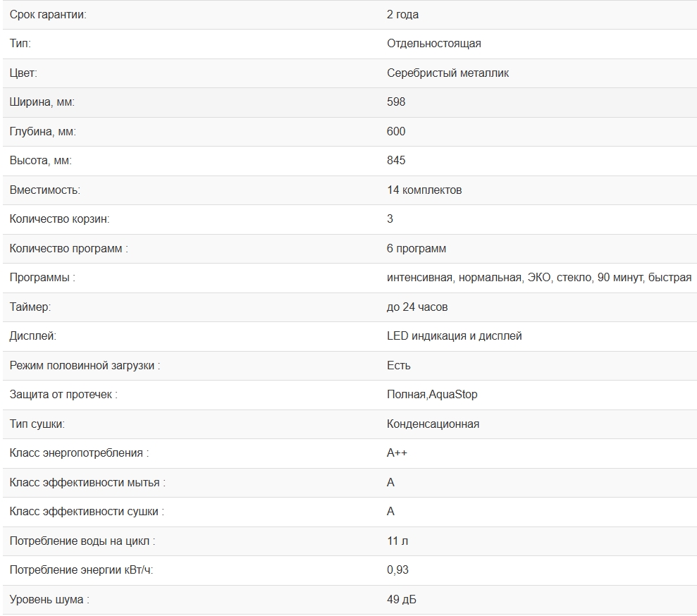Select the '2 года' warranty value
This screenshot has width=697, height=616.
402,14
